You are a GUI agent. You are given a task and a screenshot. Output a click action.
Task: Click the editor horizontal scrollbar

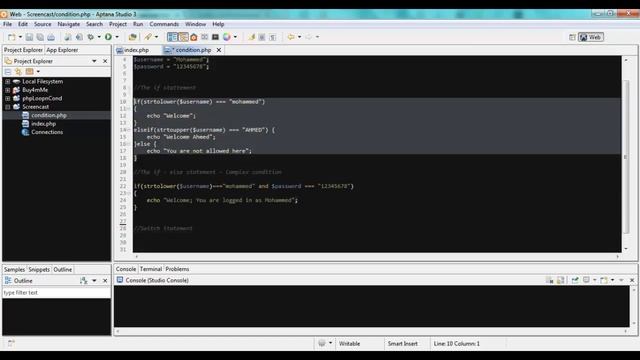(x=377, y=256)
